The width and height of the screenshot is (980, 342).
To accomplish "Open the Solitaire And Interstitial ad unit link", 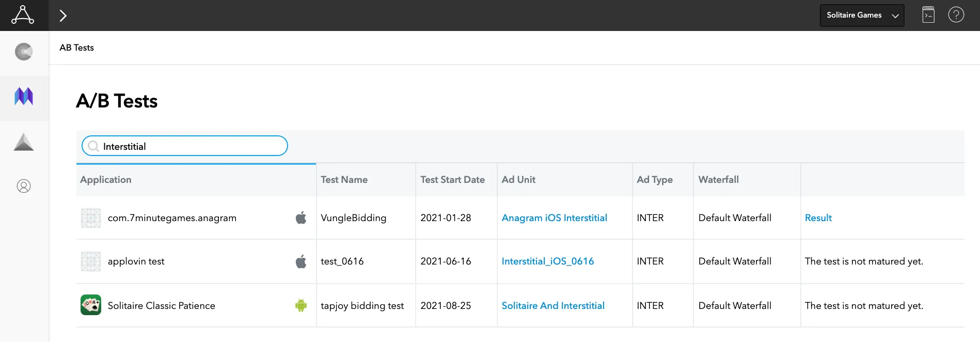I will pos(553,306).
